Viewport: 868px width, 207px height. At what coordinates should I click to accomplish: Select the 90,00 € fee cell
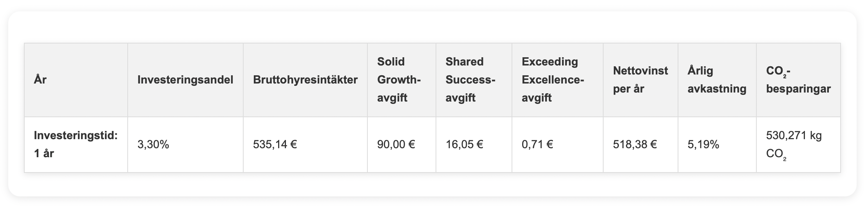[396, 145]
